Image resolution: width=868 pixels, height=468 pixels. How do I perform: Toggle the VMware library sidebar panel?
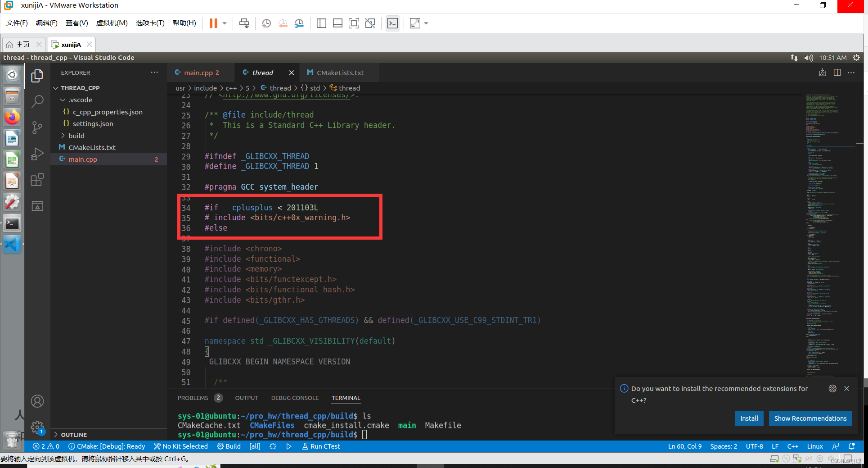(321, 23)
